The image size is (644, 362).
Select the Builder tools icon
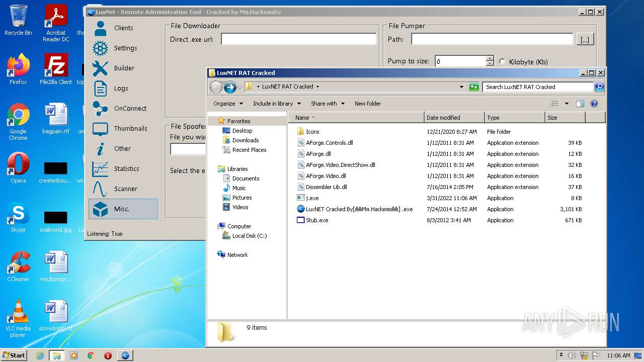pos(101,68)
